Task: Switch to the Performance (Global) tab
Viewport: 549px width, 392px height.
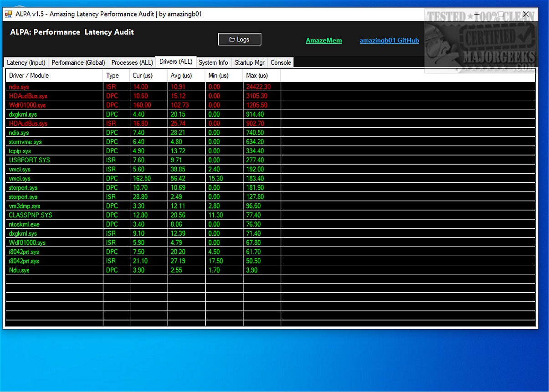Action: point(78,62)
